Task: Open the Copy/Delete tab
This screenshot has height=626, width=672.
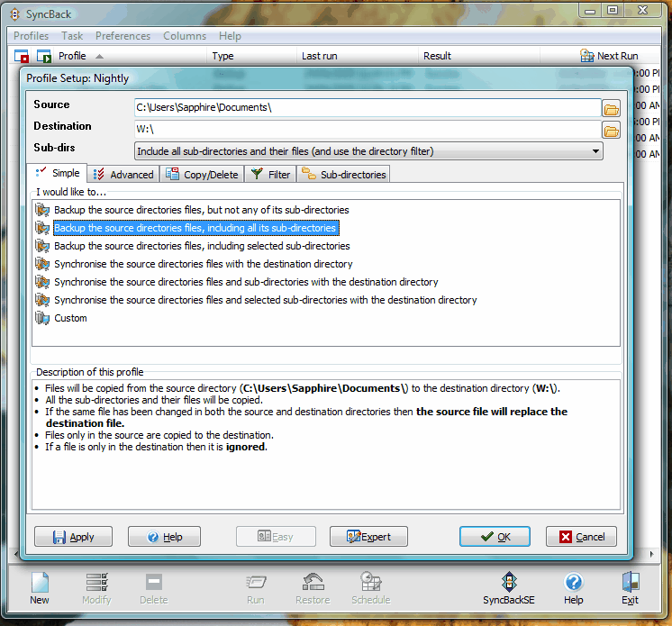Action: click(203, 175)
